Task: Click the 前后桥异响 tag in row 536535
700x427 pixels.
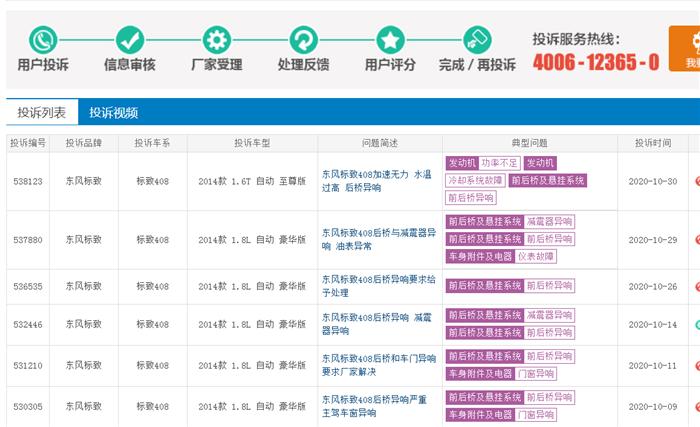Action: pyautogui.click(x=549, y=286)
